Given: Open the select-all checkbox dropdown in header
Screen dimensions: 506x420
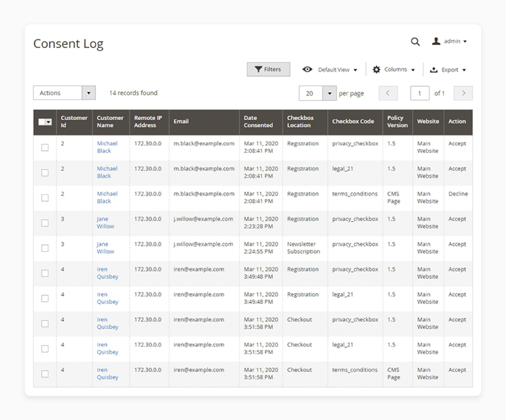Looking at the screenshot, I should point(45,122).
